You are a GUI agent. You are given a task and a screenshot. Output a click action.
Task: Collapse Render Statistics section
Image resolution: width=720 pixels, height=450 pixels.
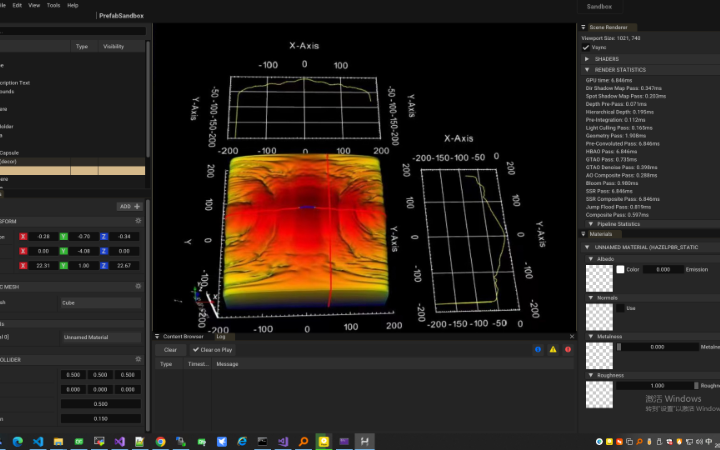[x=587, y=70]
